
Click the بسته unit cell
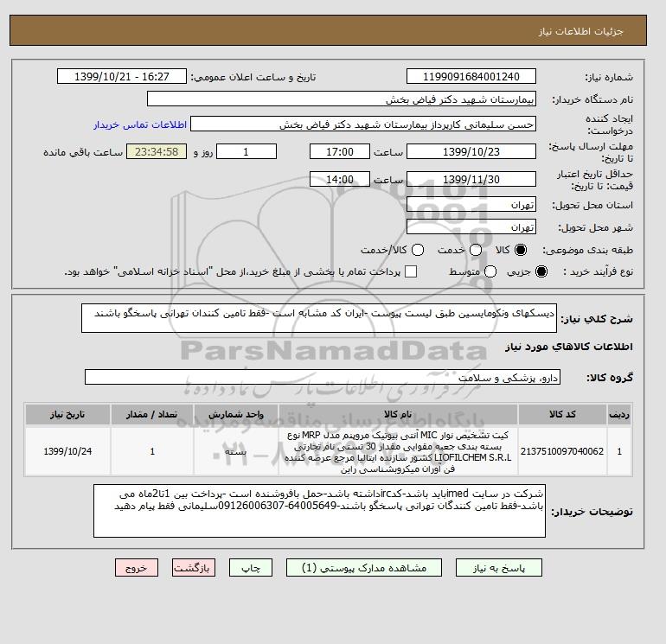click(236, 451)
